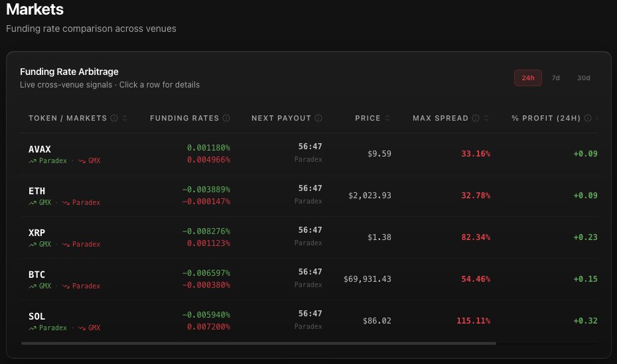This screenshot has height=364, width=617.
Task: Click ETH funding rate -0.003889%
Action: coord(206,190)
